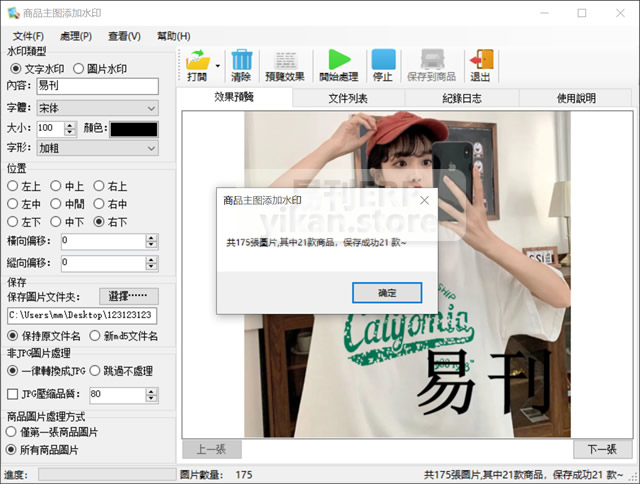The width and height of the screenshot is (640, 484).
Task: Open the 字形 style dropdown
Action: tap(151, 148)
